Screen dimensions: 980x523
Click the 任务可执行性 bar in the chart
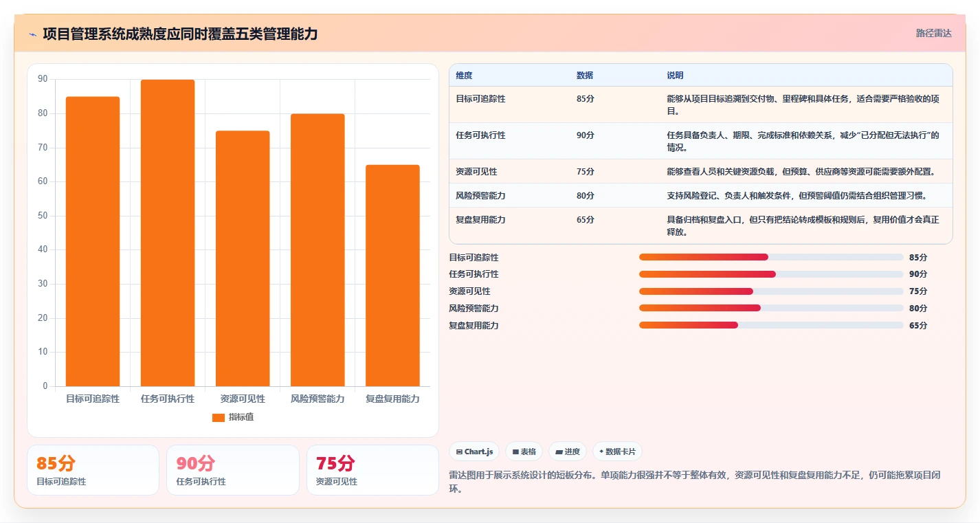point(168,233)
